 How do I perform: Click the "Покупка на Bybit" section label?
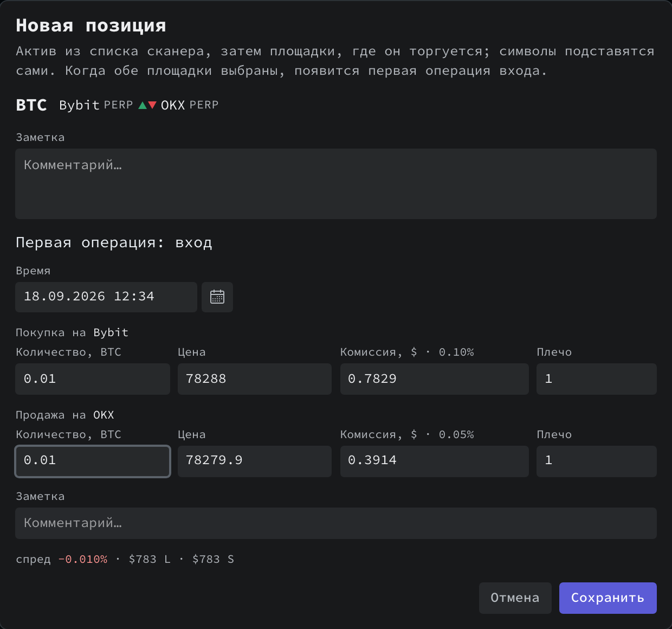pyautogui.click(x=72, y=332)
